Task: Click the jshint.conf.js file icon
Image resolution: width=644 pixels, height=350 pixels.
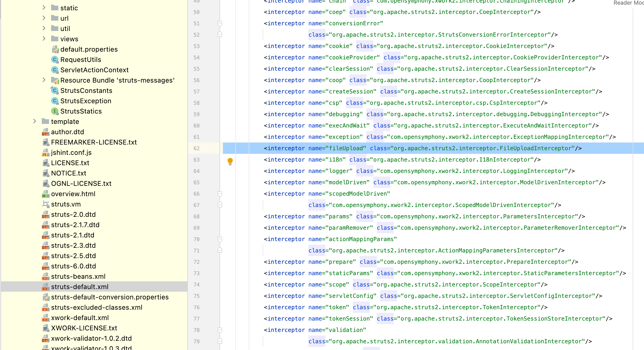Action: coord(45,153)
